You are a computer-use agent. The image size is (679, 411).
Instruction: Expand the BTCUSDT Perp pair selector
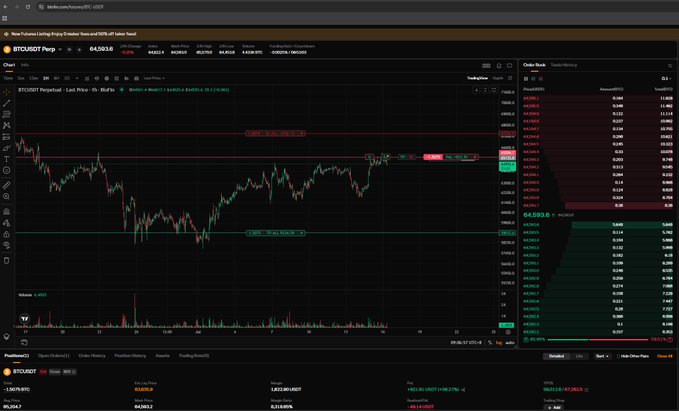tap(60, 49)
